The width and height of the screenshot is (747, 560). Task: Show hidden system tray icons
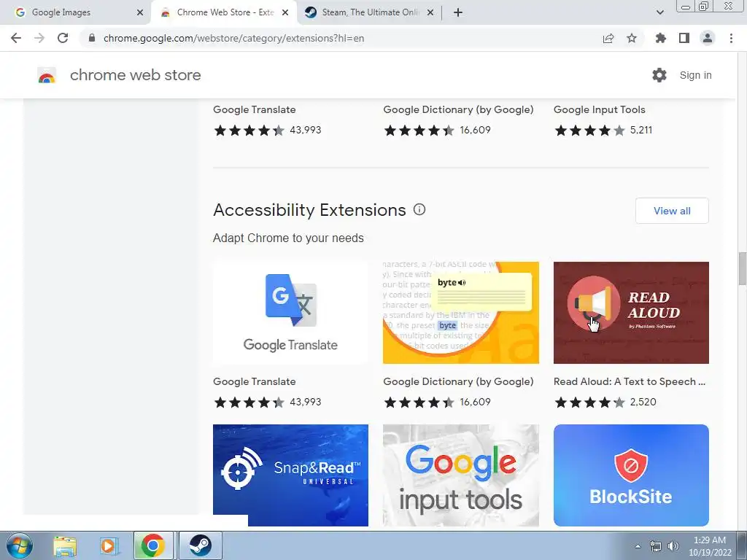pyautogui.click(x=638, y=546)
